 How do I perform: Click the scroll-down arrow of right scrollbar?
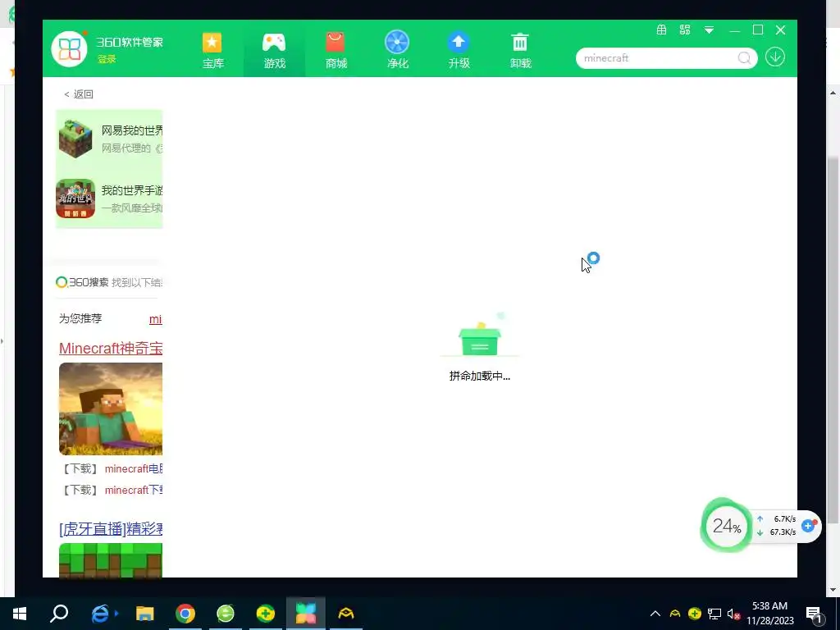[x=833, y=590]
